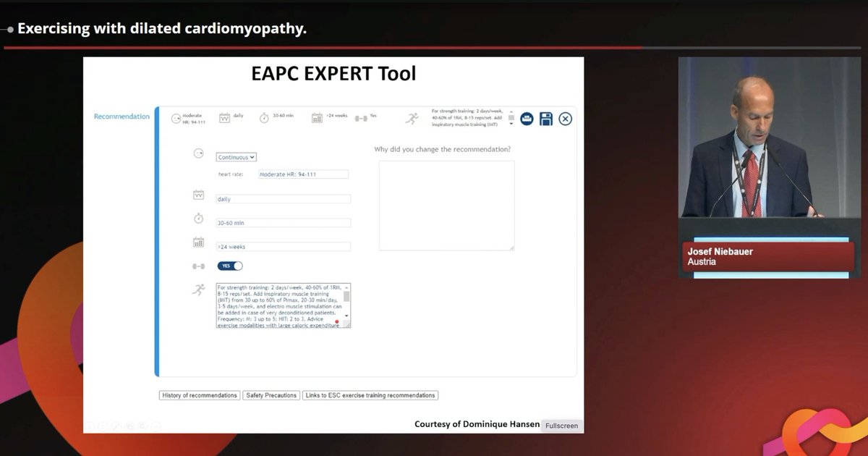The height and width of the screenshot is (456, 868).
Task: Click the dumbbell icon beside the YES toggle
Action: pyautogui.click(x=198, y=266)
